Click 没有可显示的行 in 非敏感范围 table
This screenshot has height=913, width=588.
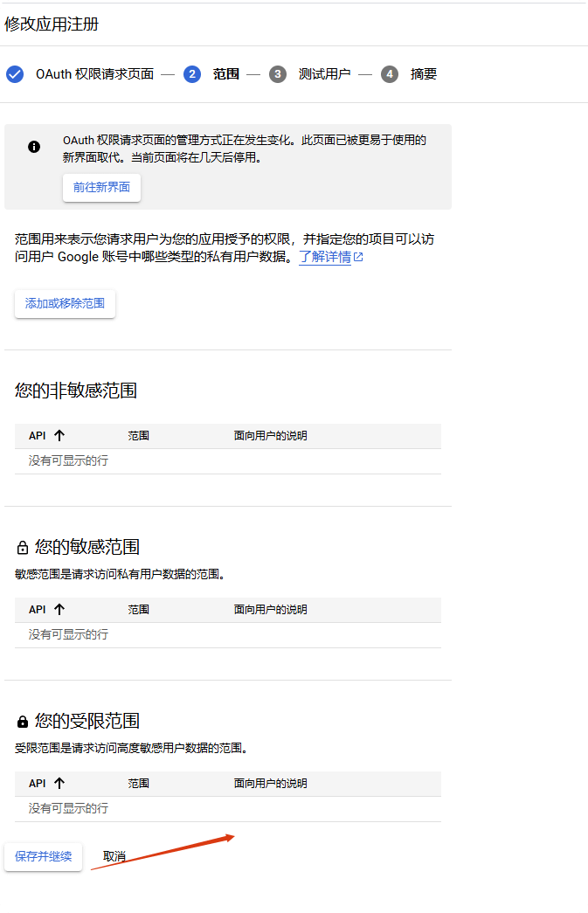pyautogui.click(x=68, y=460)
